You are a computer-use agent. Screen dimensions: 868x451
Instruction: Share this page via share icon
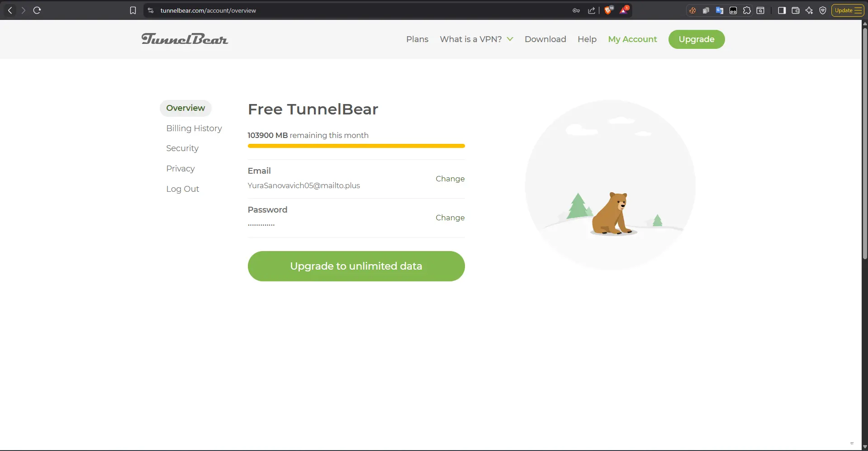pos(592,10)
